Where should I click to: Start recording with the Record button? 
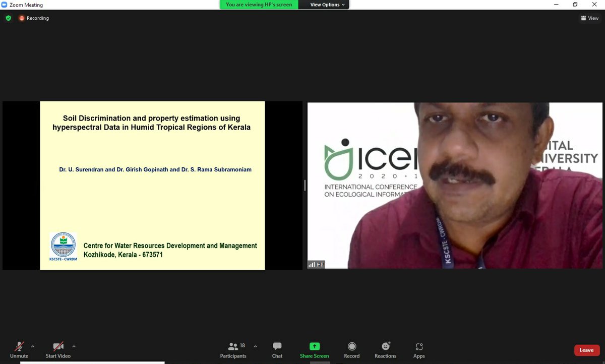(x=352, y=350)
